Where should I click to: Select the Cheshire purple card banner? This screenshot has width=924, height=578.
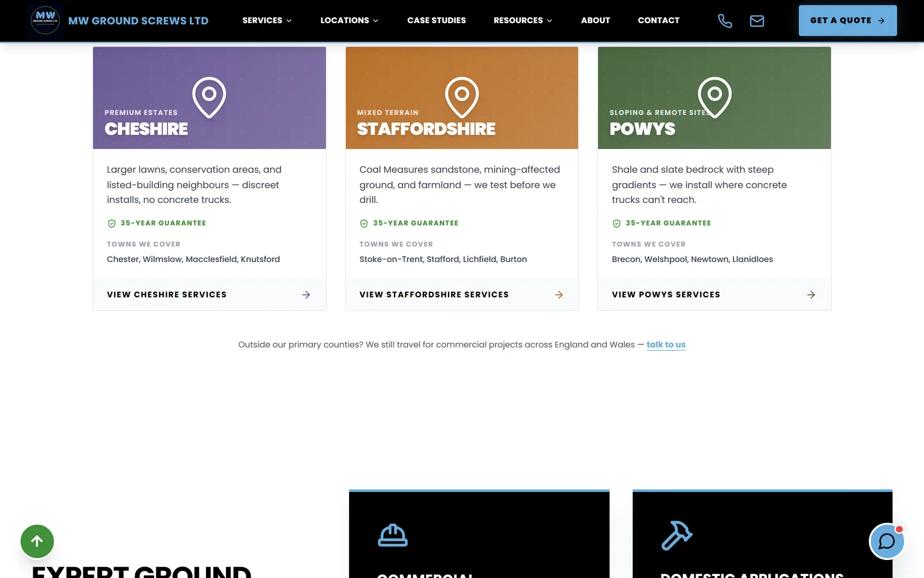pos(209,98)
